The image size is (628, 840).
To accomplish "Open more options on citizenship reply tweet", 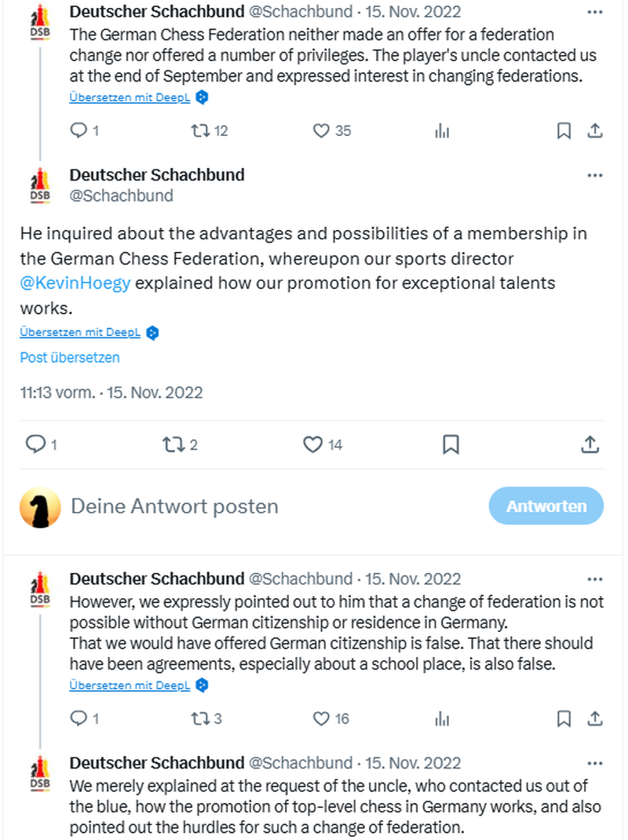I will 595,579.
